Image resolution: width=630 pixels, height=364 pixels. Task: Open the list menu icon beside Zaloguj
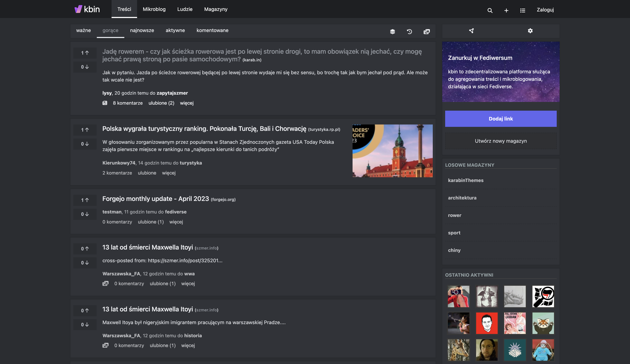(522, 10)
